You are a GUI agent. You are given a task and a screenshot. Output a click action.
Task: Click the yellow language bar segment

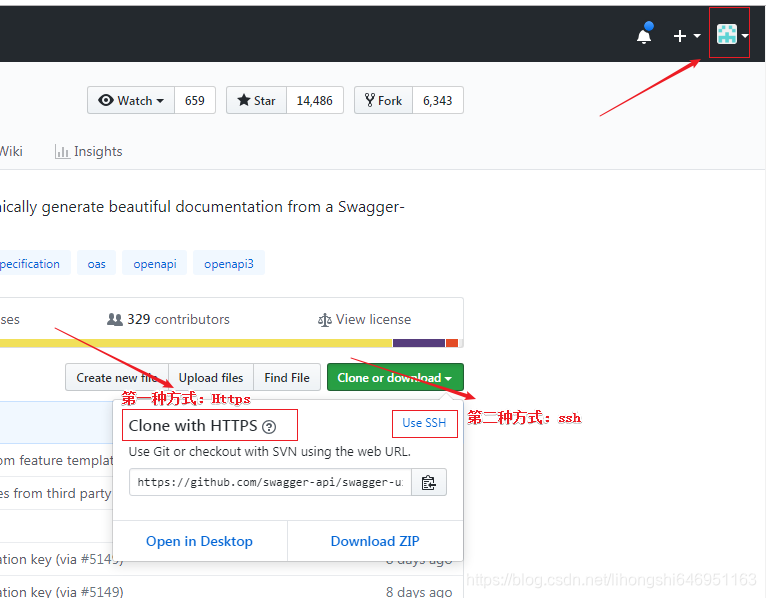[195, 343]
